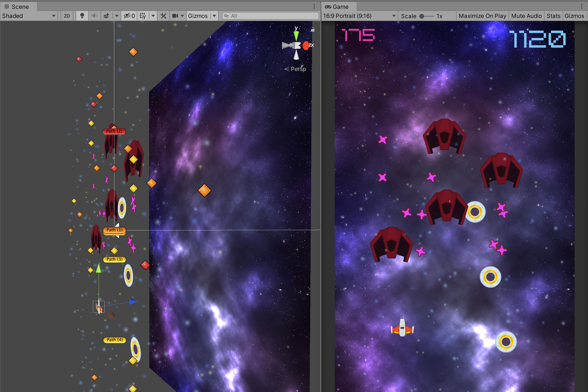Open the Shaded draw mode dropdown
Viewport: 588px width, 392px height.
29,16
